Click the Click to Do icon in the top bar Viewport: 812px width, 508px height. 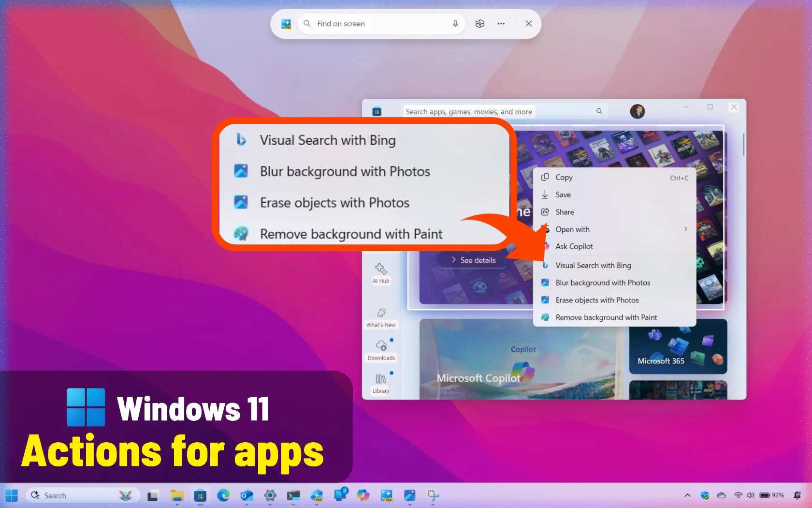coord(286,24)
